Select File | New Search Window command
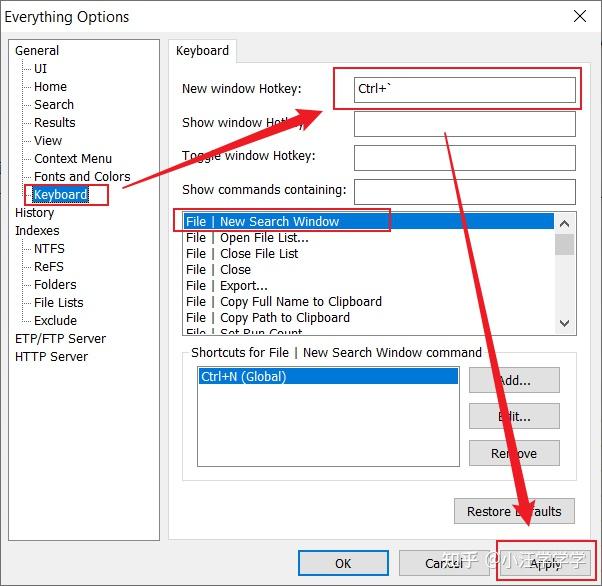The height and width of the screenshot is (586, 602). click(x=369, y=222)
